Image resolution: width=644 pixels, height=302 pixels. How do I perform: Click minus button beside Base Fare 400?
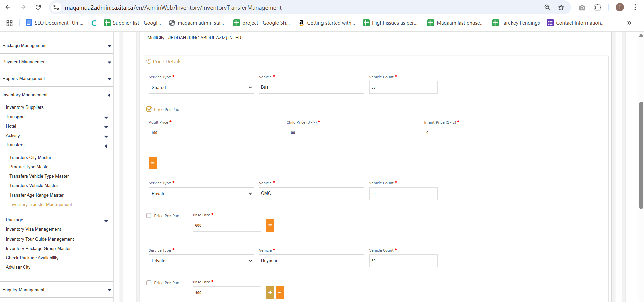click(279, 293)
